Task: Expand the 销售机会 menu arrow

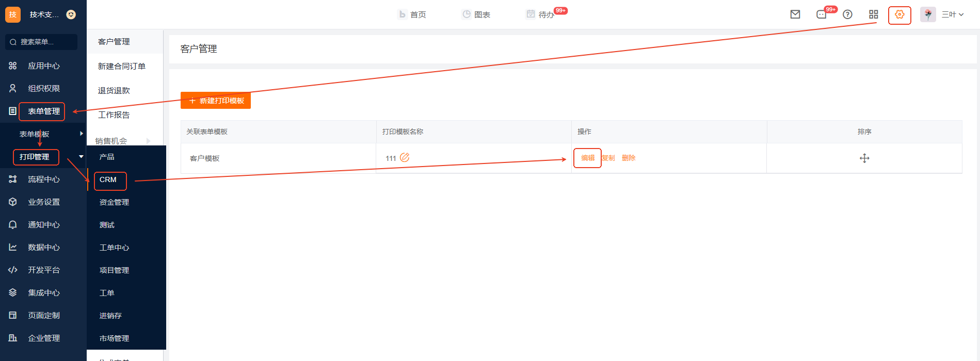Action: pos(149,141)
